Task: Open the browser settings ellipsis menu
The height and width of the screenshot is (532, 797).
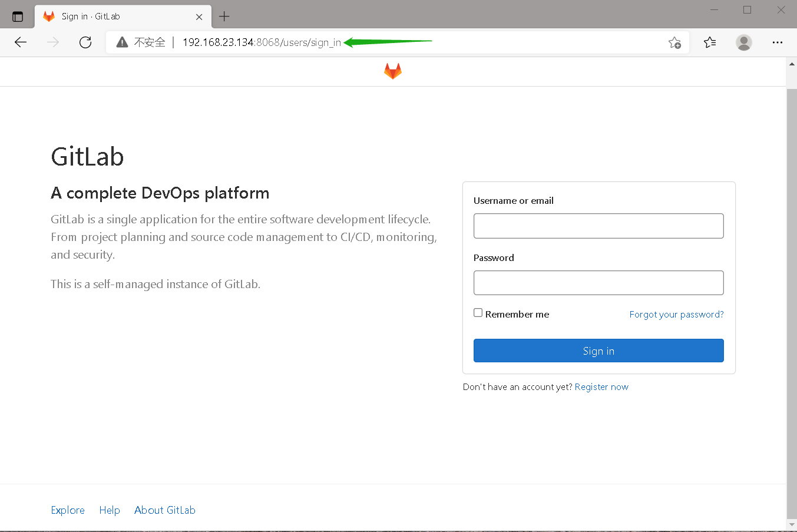Action: click(778, 42)
